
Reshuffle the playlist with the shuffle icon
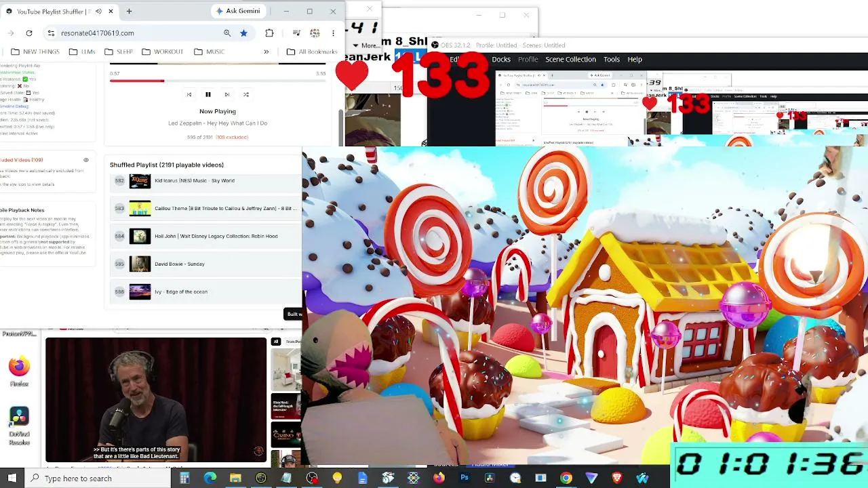[x=246, y=94]
